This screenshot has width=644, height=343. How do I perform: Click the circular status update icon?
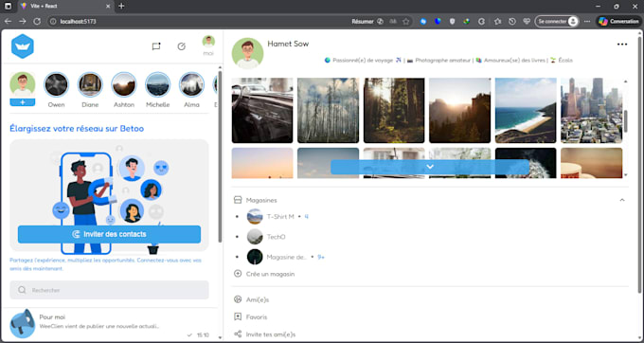tap(182, 46)
